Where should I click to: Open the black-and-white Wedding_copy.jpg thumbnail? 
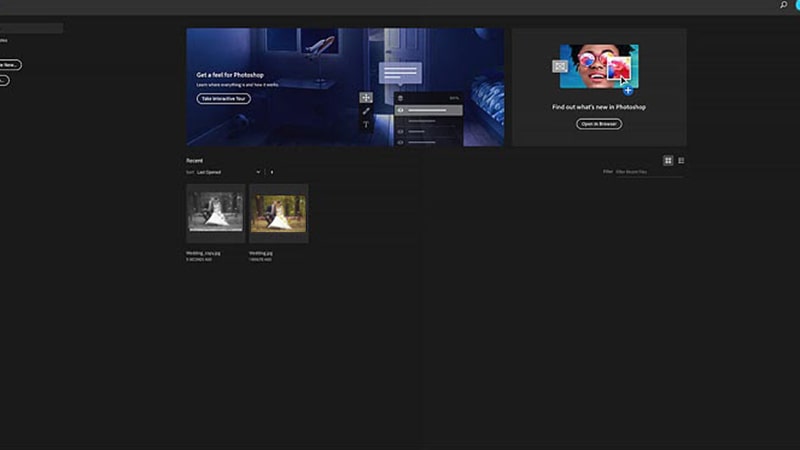click(x=215, y=212)
